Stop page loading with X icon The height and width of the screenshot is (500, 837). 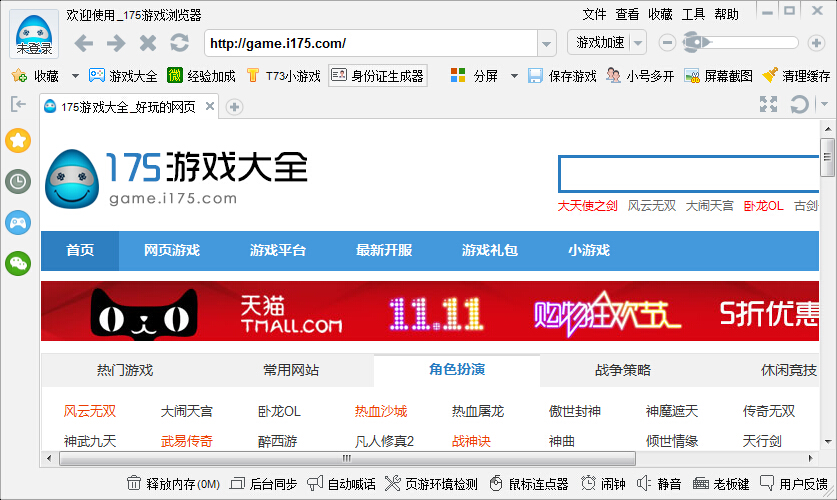pos(148,43)
